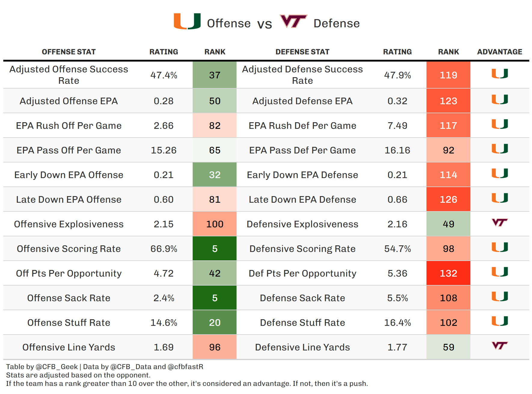Click the Table by @CFB_Geek credit text
The height and width of the screenshot is (394, 532).
[42, 367]
